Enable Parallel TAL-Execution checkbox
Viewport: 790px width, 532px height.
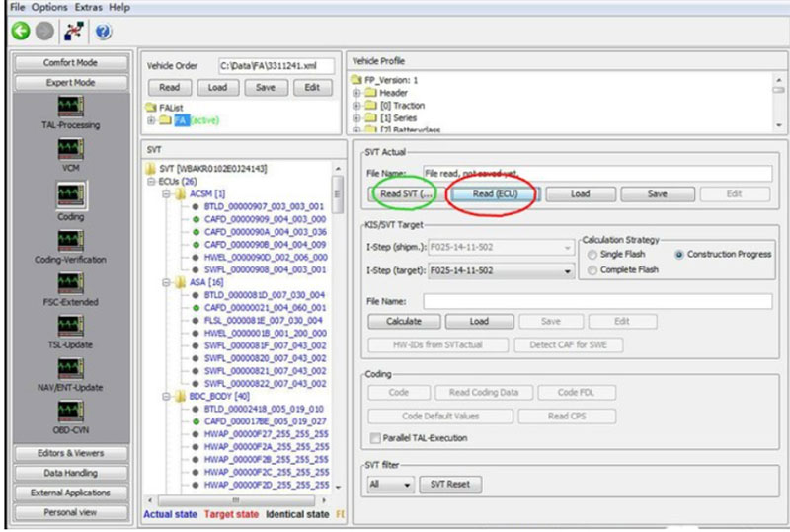[375, 438]
